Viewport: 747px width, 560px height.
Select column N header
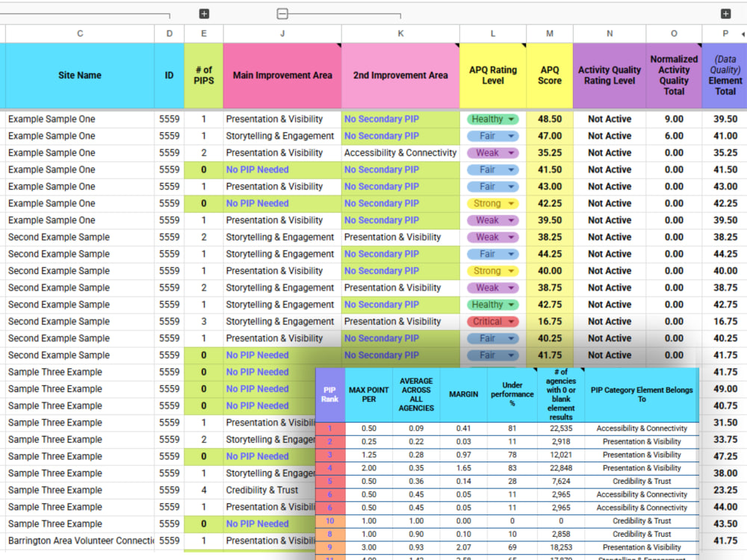coord(610,34)
